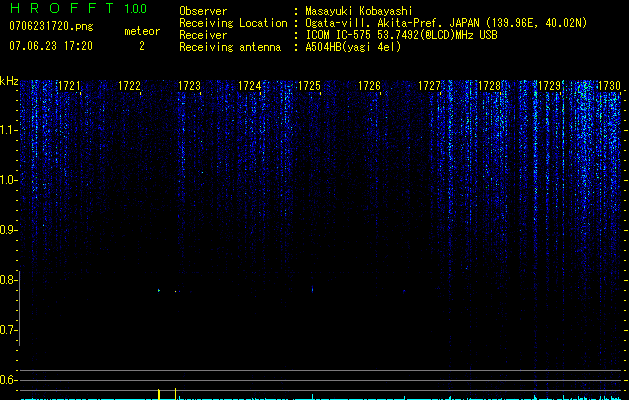
Task: Click the 1.1 kHz frequency axis label
Action: coord(8,130)
